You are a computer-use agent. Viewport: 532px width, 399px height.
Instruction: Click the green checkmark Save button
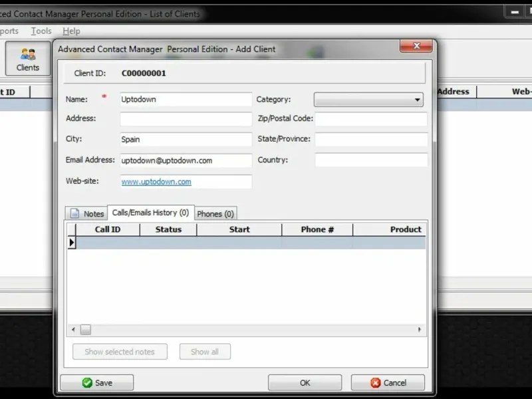96,383
